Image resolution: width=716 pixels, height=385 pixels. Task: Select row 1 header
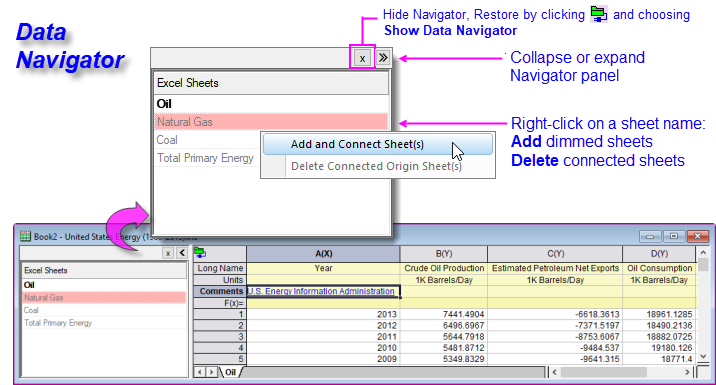[220, 314]
